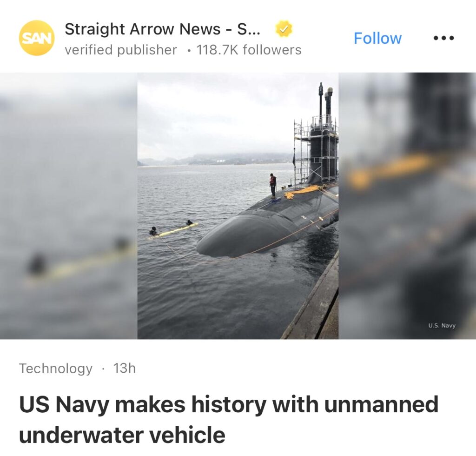Click the yellow SAN publisher logo
The width and height of the screenshot is (476, 456).
click(37, 38)
